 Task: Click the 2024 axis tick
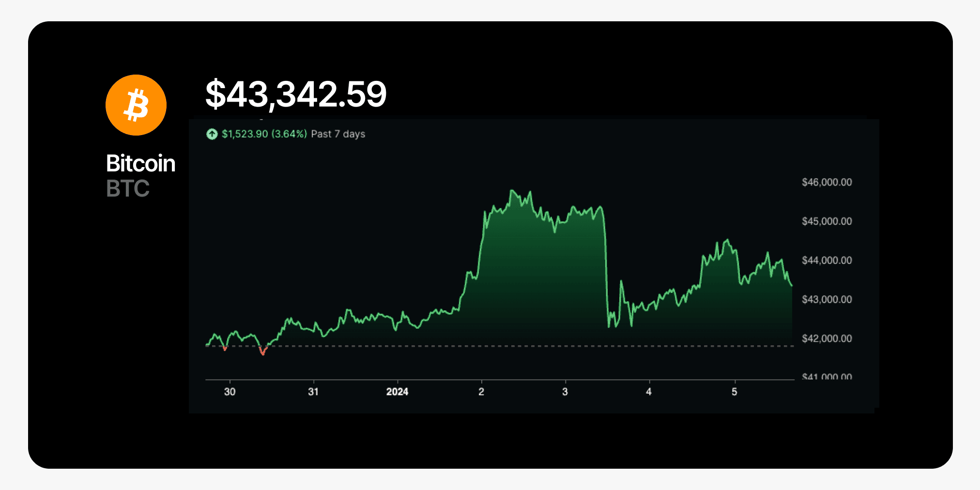397,392
